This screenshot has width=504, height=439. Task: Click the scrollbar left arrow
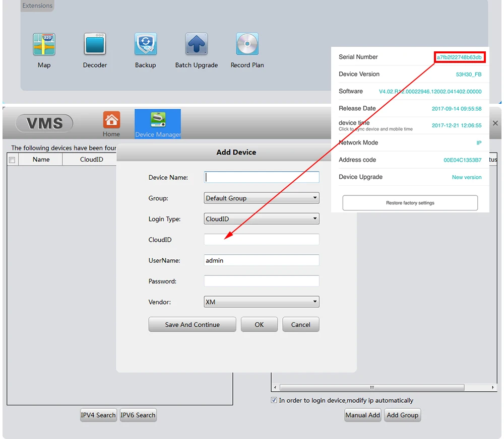pyautogui.click(x=275, y=387)
